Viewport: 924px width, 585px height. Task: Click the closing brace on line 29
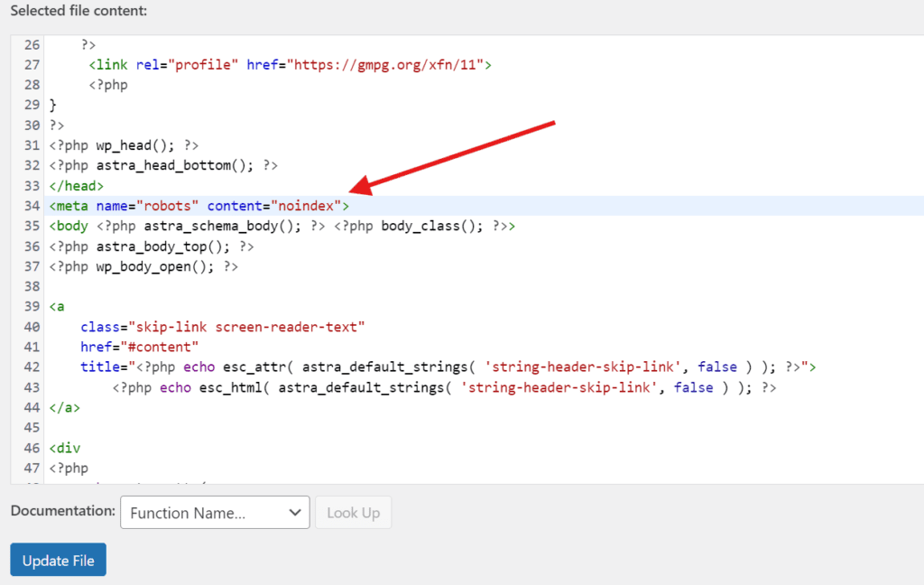[x=53, y=105]
